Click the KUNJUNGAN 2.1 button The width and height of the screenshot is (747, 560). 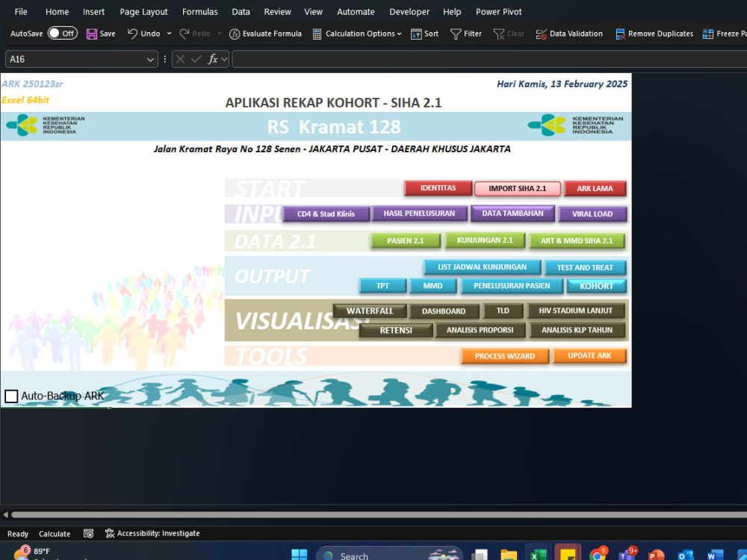[485, 240]
